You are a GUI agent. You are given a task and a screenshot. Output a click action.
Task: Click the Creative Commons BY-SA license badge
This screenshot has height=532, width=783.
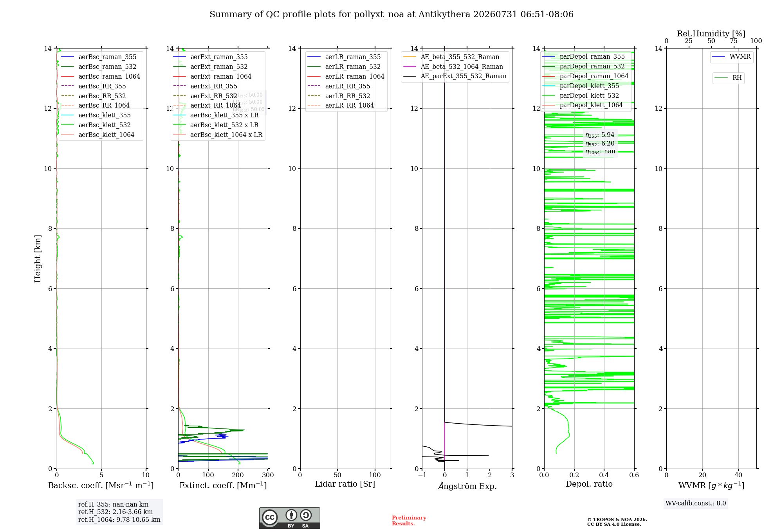click(x=289, y=518)
